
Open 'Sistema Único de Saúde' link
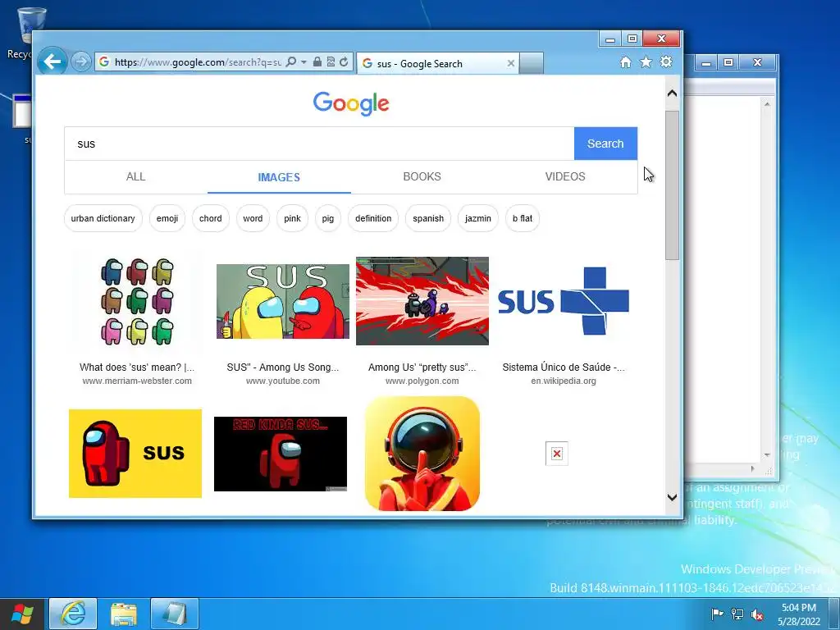tap(564, 367)
